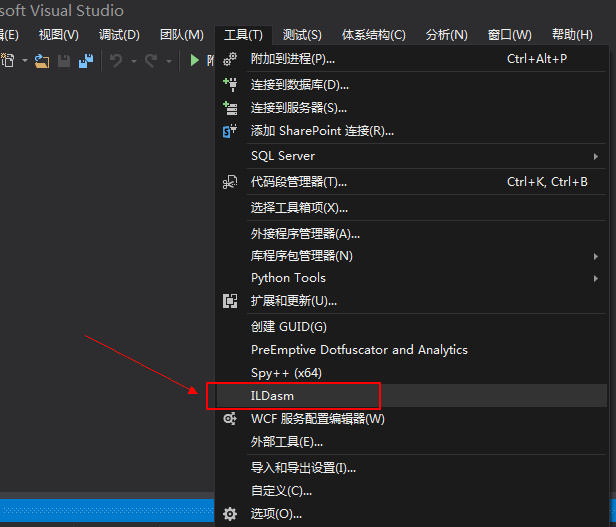Select 外接程序管理器(A)... menu entry
This screenshot has height=527, width=616.
(411, 234)
